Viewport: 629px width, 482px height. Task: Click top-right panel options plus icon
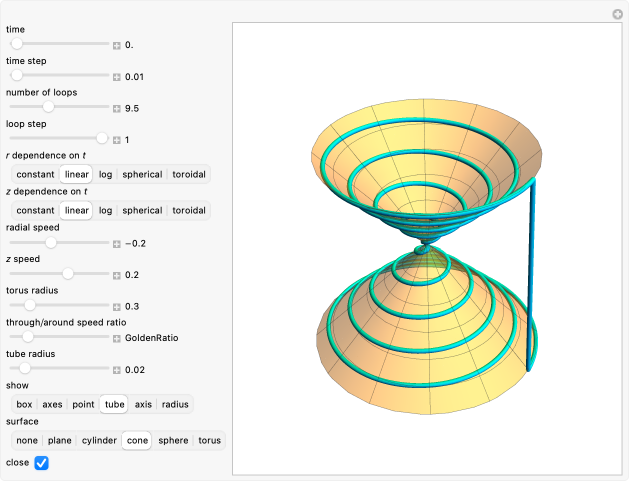[617, 14]
